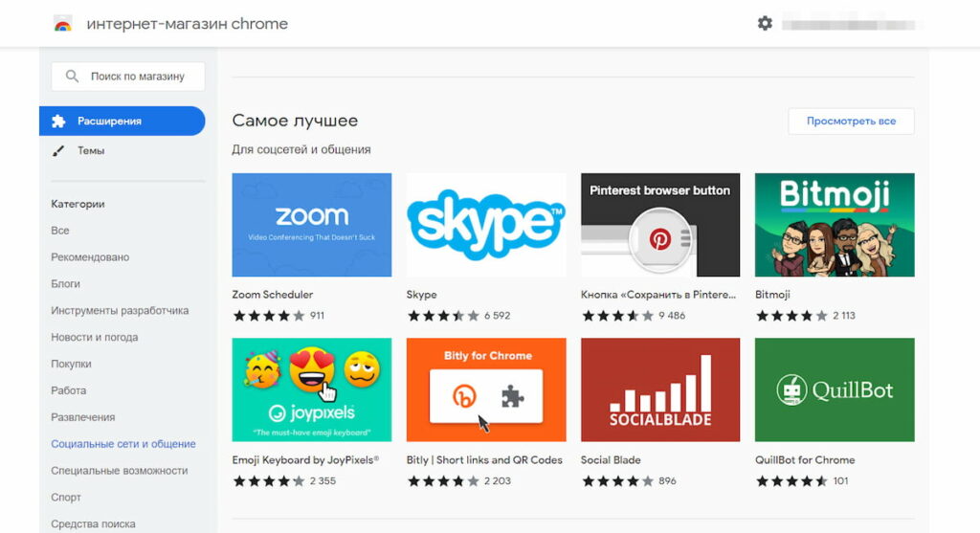
Task: Click the Просмотреть все button
Action: tap(851, 122)
